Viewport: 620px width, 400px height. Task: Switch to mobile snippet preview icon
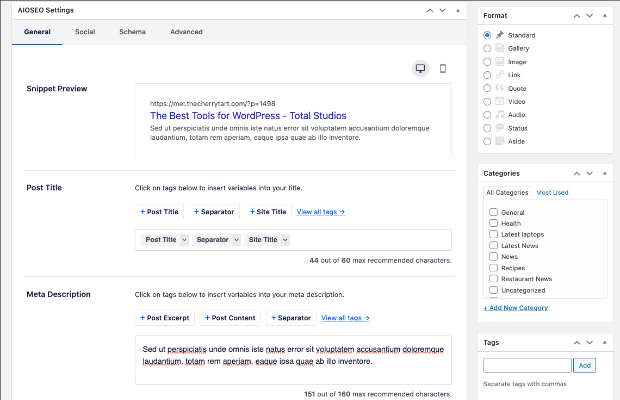pyautogui.click(x=443, y=69)
